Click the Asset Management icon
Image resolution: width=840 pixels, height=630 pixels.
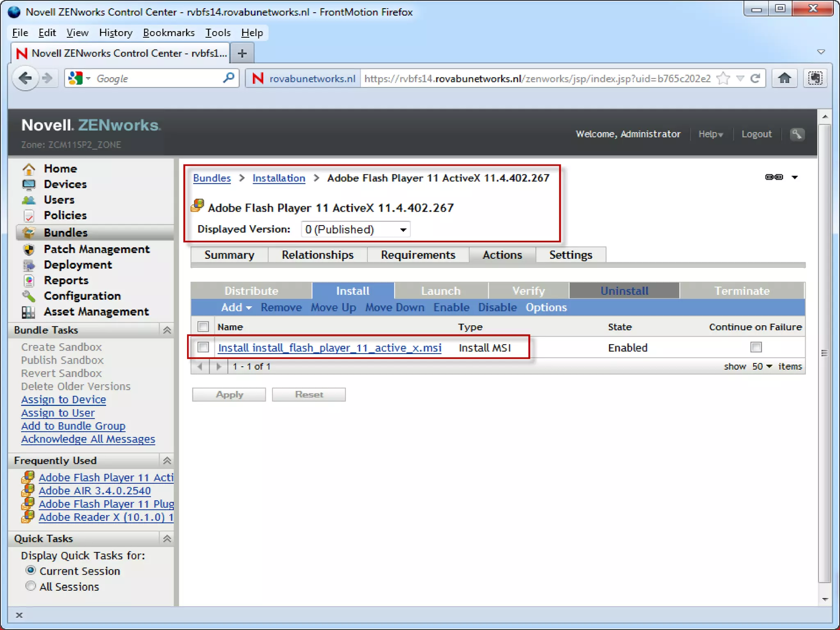point(29,312)
